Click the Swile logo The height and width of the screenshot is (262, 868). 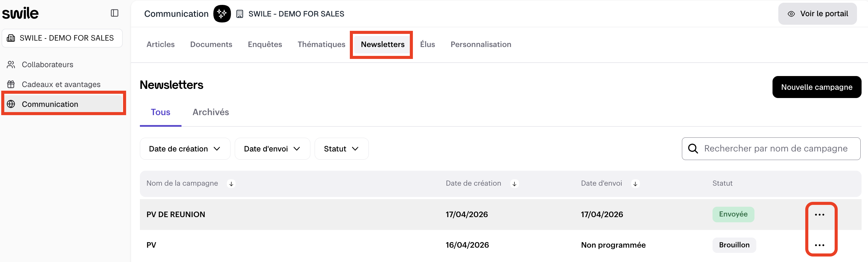(x=21, y=13)
